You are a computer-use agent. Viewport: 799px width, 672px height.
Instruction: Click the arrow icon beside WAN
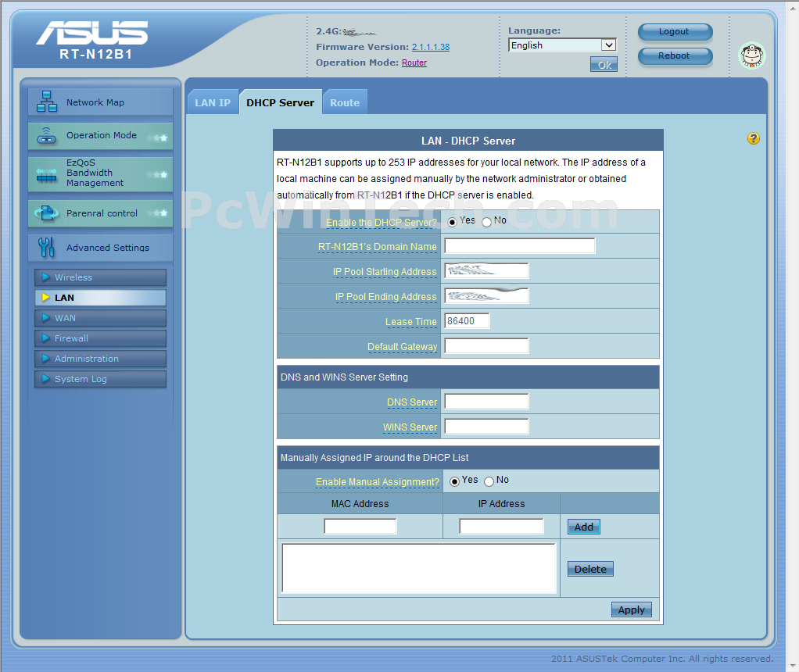coord(45,318)
